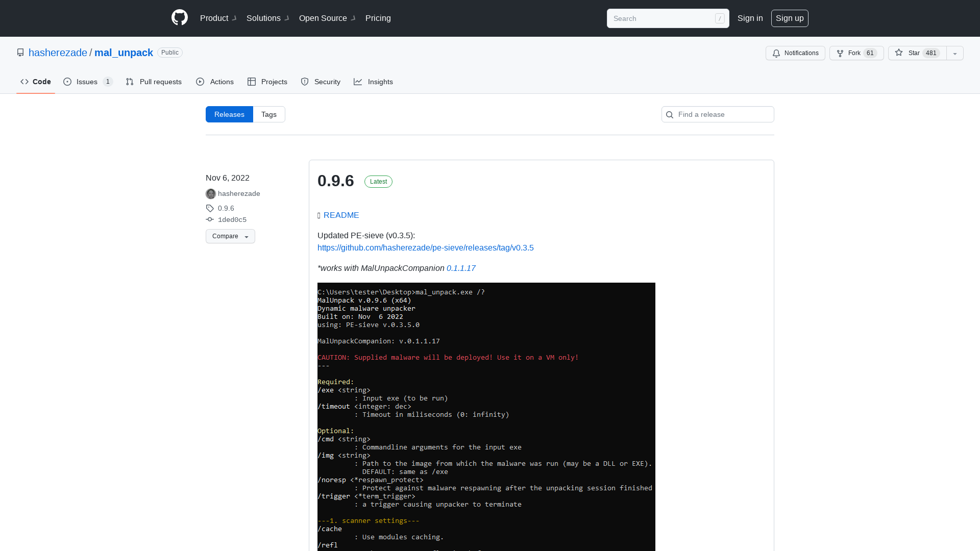Open the MalUnpackCompanion 0.1.1.17 link
This screenshot has height=551, width=980.
tap(461, 268)
